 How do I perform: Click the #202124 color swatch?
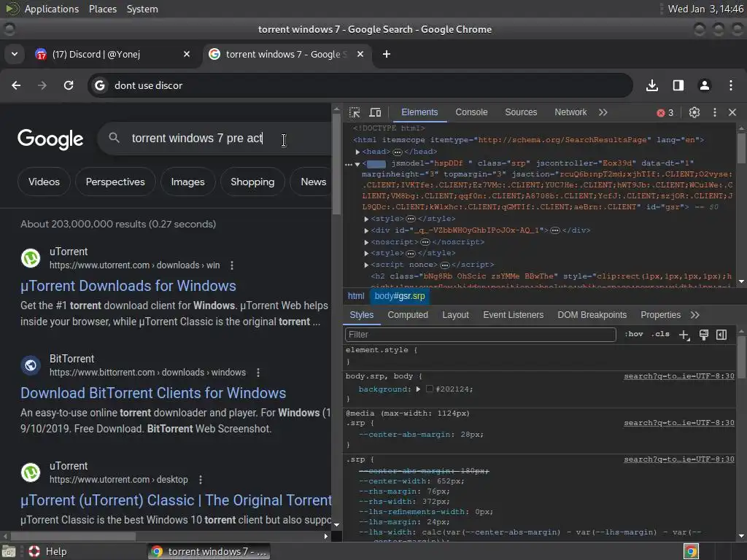[429, 389]
